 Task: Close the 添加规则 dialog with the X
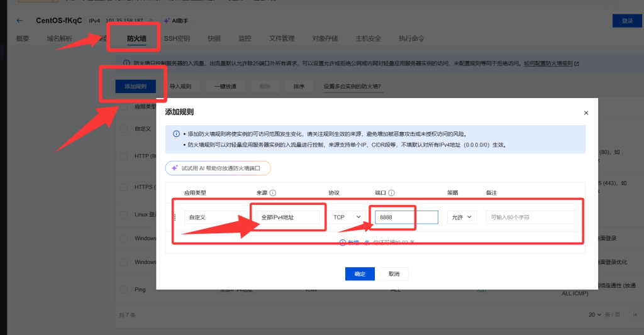click(586, 113)
